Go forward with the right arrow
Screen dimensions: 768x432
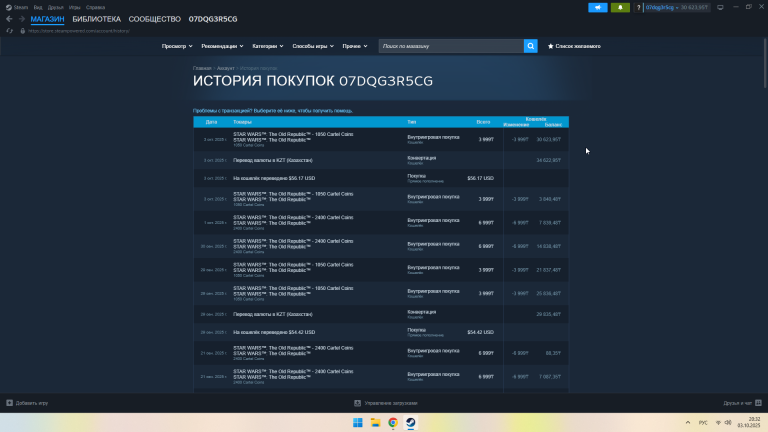[x=22, y=19]
